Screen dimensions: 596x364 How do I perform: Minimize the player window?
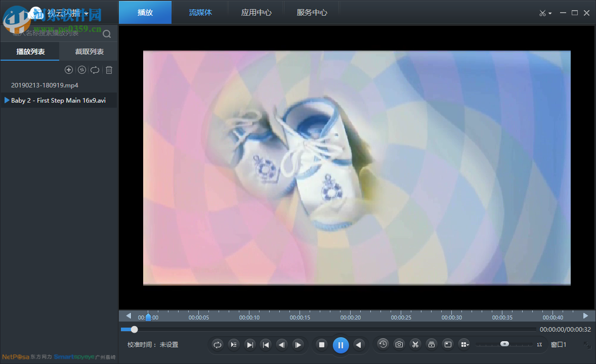point(563,13)
